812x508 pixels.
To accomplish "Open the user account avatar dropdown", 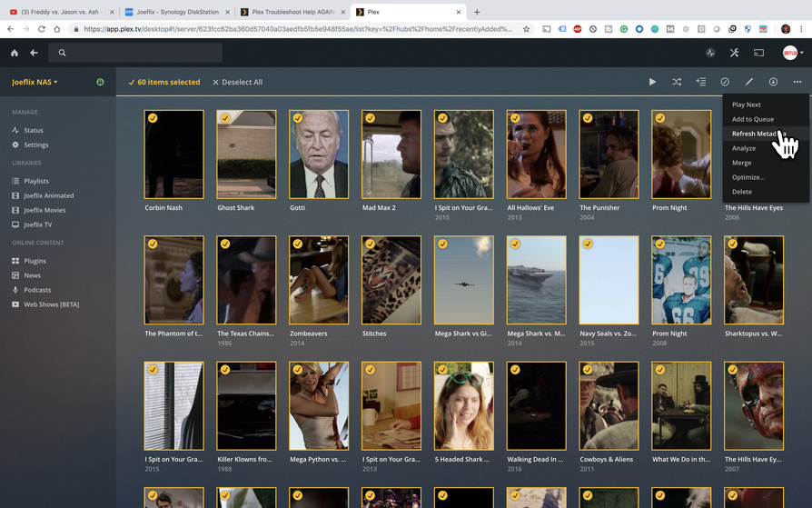I will 793,53.
